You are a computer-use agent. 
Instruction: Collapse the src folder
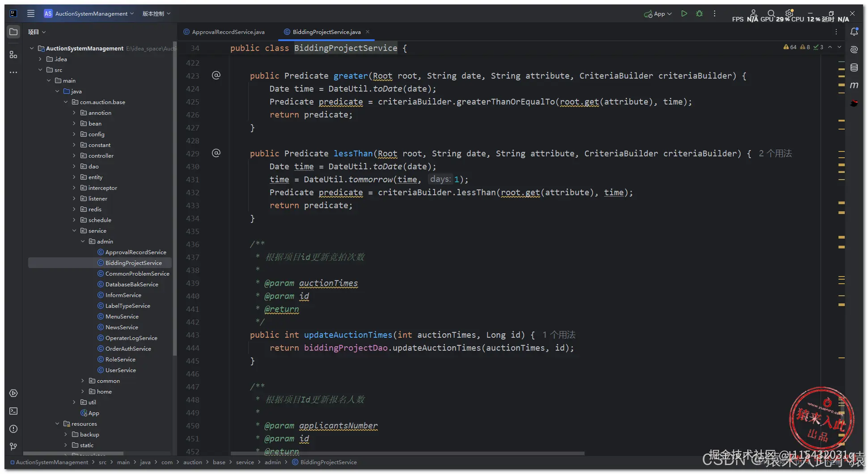click(40, 70)
